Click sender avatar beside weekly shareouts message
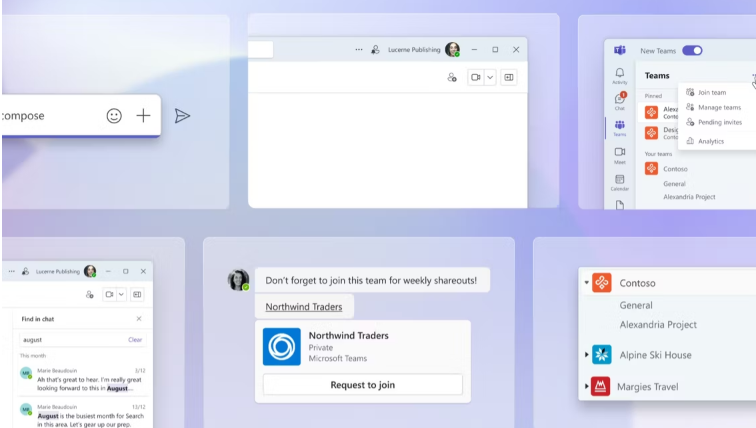The height and width of the screenshot is (428, 756). pos(238,280)
